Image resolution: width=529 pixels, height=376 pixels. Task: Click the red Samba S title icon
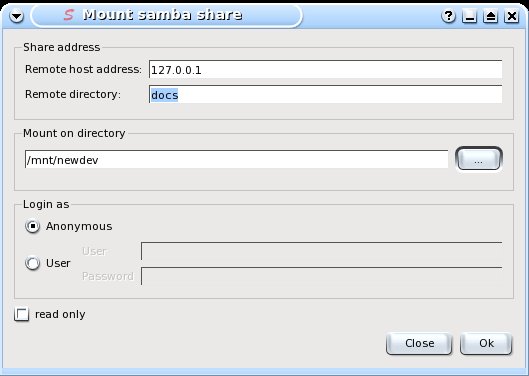[x=69, y=15]
